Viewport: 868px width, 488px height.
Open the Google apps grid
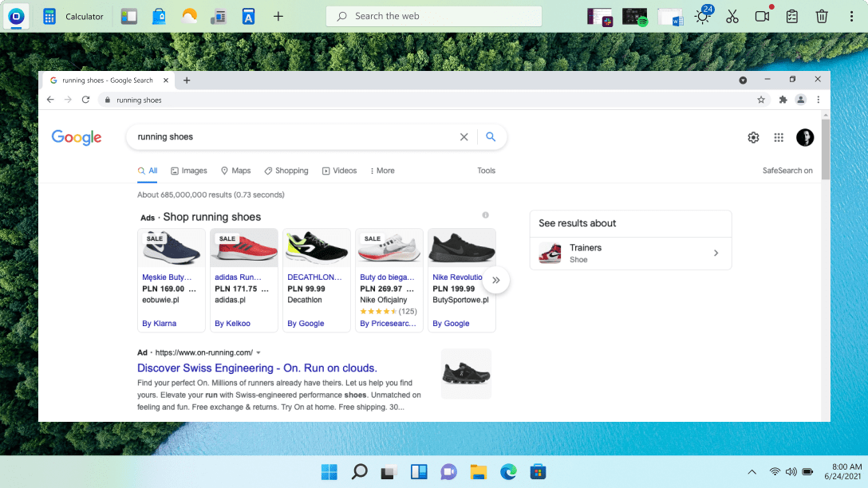click(x=779, y=137)
